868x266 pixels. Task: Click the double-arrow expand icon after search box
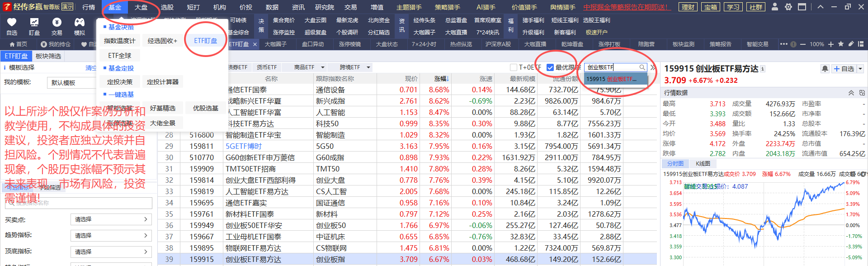click(x=653, y=67)
